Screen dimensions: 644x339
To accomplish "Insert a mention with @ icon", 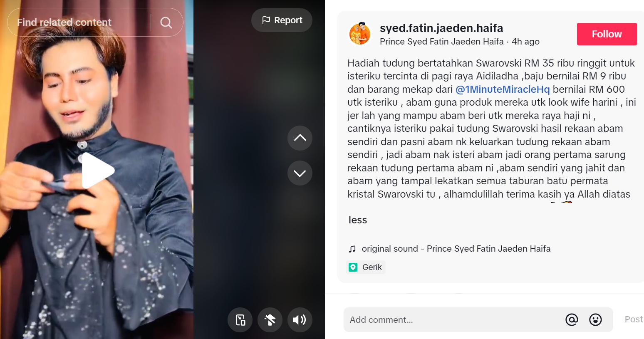I will pyautogui.click(x=572, y=319).
